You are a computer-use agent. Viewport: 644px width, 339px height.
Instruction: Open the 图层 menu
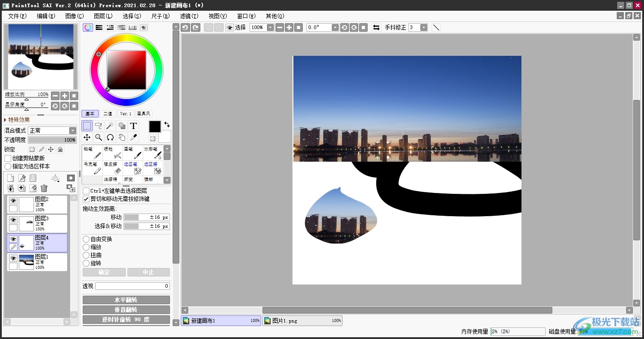pyautogui.click(x=103, y=16)
